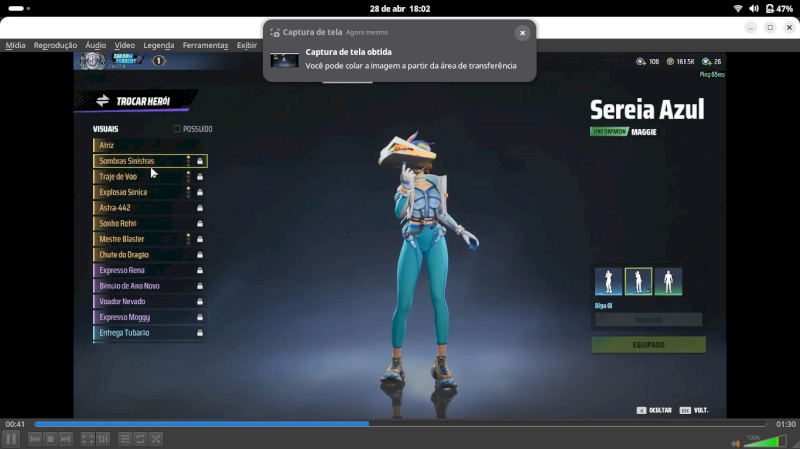This screenshot has height=449, width=800.
Task: Click the VOLT. back button
Action: pyautogui.click(x=694, y=410)
